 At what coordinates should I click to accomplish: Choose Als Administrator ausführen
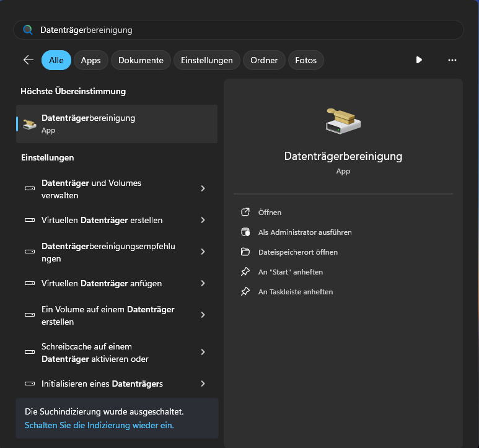[305, 232]
